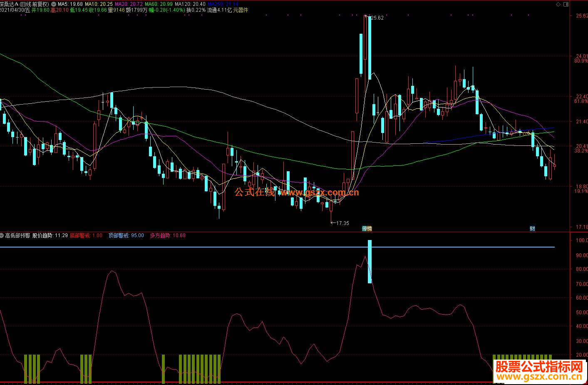Click the MA5: 19.68 label
The height and width of the screenshot is (385, 588).
(70, 4)
